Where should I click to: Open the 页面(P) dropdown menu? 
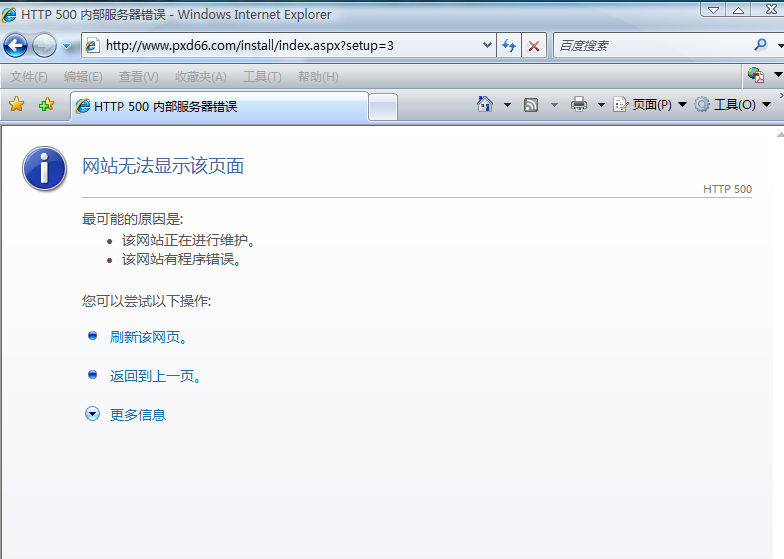click(x=650, y=105)
